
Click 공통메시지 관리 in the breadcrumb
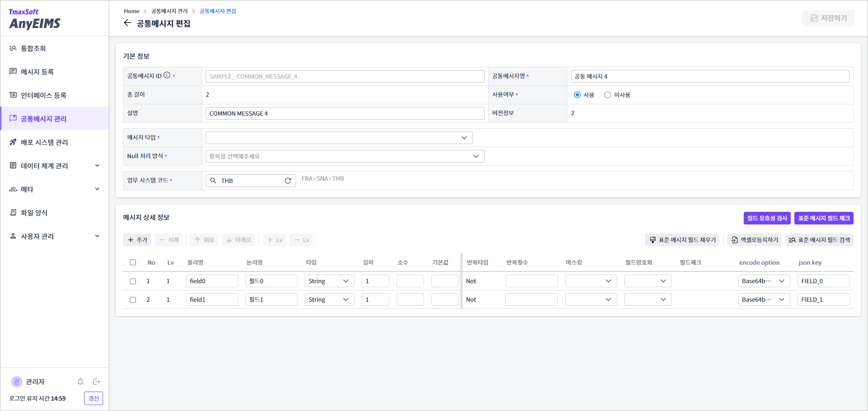[170, 11]
